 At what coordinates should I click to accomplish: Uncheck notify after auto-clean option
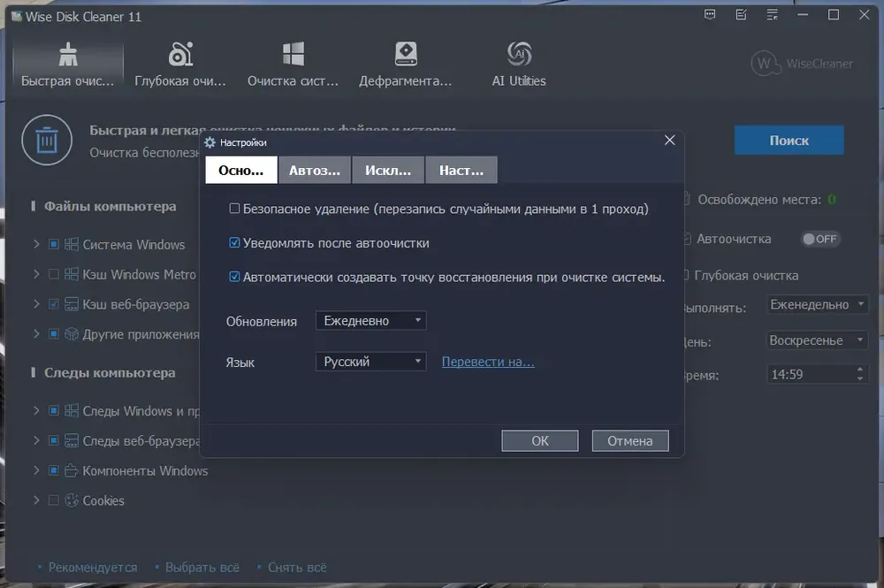(x=234, y=243)
